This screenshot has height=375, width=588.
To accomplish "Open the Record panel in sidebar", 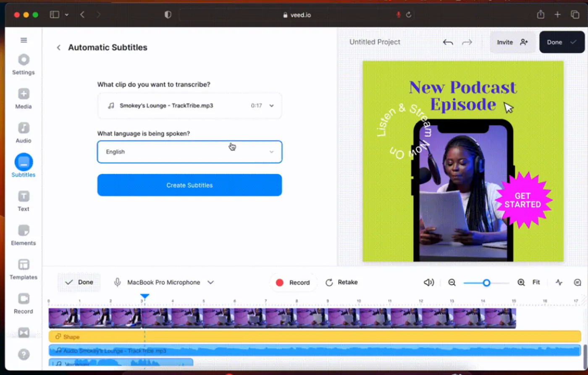I will 24,304.
